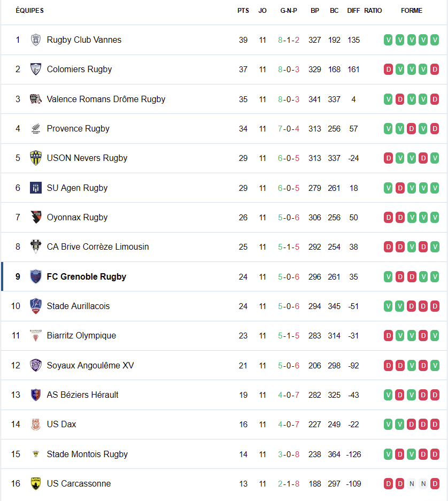This screenshot has height=501, width=448.
Task: Open the Soyaux Angoulême XV team page
Action: tap(90, 365)
